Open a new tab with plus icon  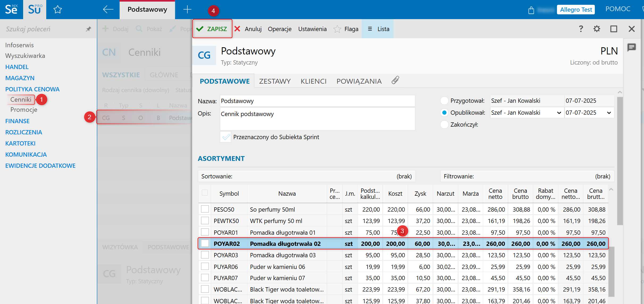[x=187, y=10]
